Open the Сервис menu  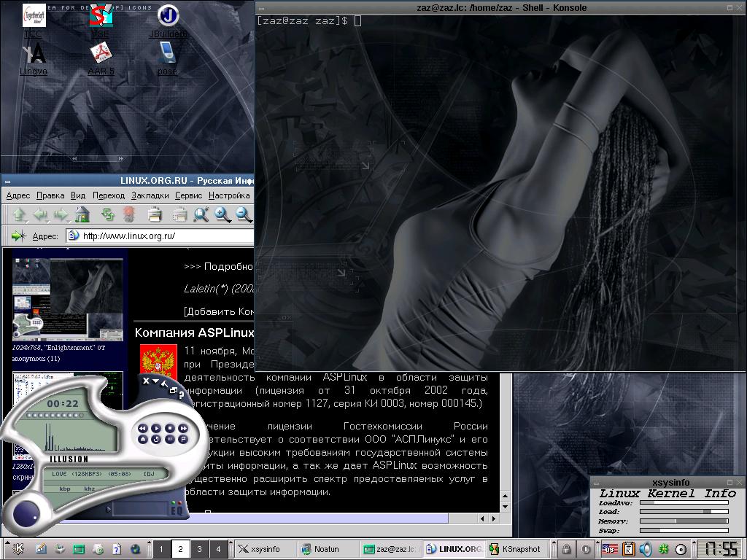click(x=189, y=195)
